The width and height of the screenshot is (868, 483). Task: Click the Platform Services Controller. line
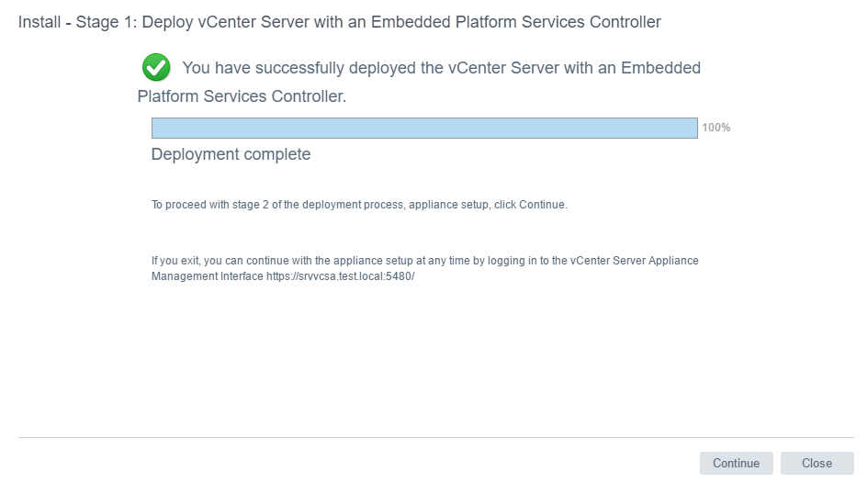(x=242, y=96)
